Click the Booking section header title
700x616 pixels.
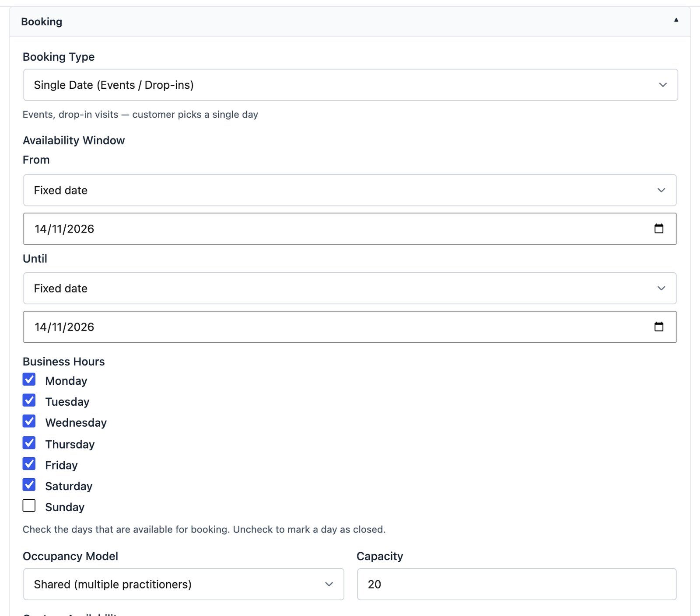tap(42, 21)
